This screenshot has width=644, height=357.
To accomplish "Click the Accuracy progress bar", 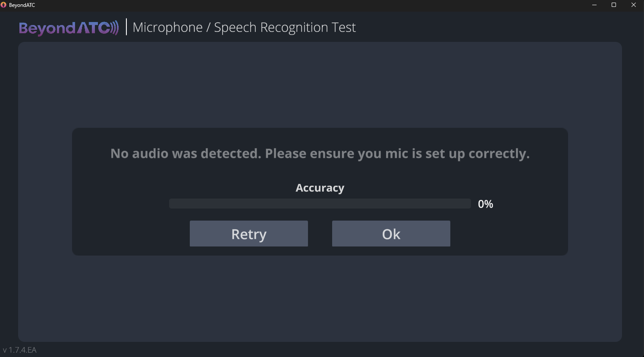I will tap(320, 204).
